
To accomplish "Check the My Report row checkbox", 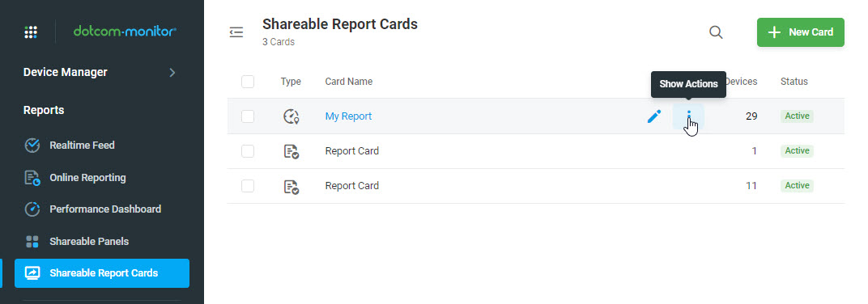I will pos(248,116).
